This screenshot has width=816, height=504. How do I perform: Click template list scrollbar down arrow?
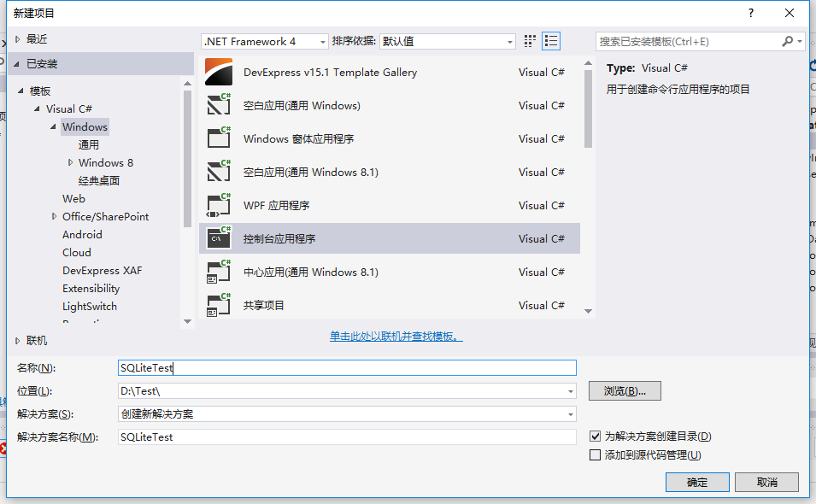coord(588,311)
